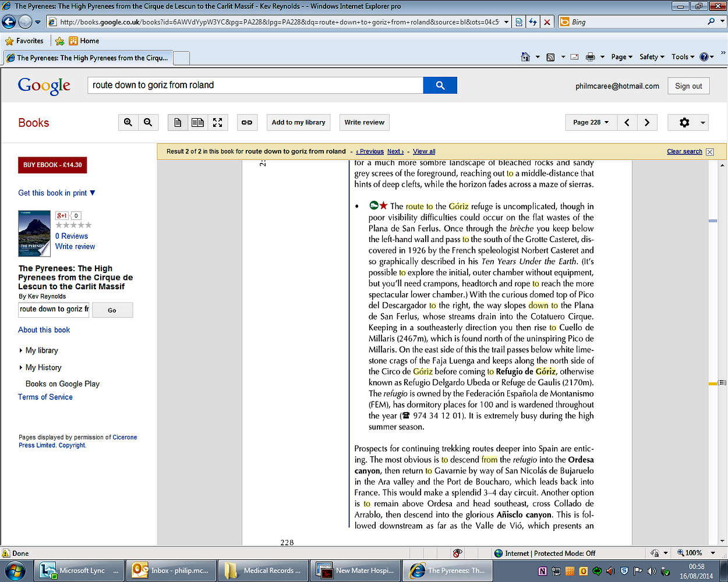The width and height of the screenshot is (728, 582).
Task: Click the Google +1 button
Action: pyautogui.click(x=62, y=215)
